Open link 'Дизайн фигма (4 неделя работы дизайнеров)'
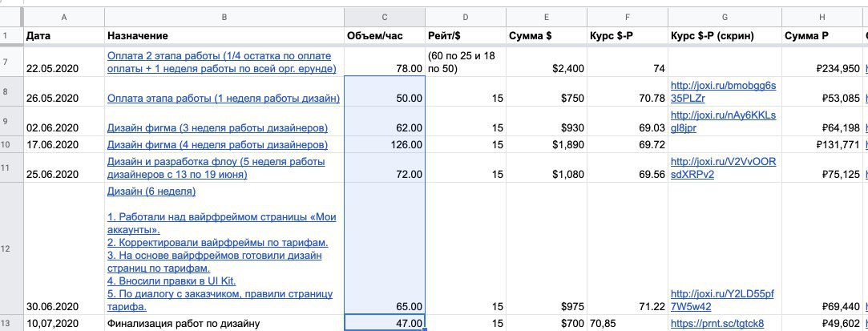 (x=217, y=145)
